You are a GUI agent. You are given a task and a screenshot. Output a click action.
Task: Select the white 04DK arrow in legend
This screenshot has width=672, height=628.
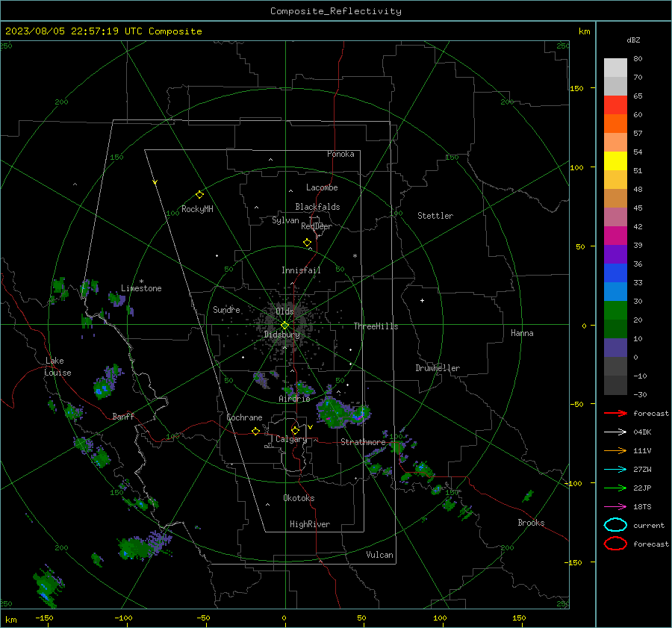coord(615,432)
